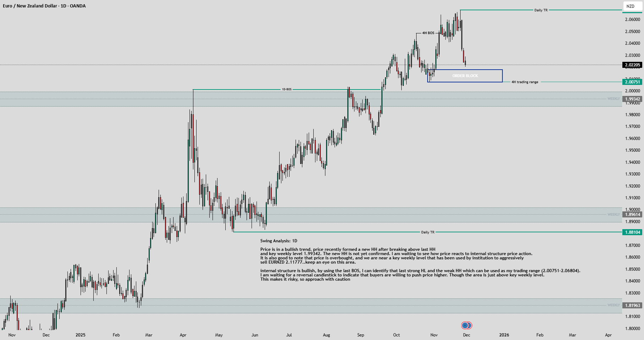Viewport: 644px width, 340px height.
Task: Click the Swing Analysis: 1D text note
Action: tap(279, 241)
